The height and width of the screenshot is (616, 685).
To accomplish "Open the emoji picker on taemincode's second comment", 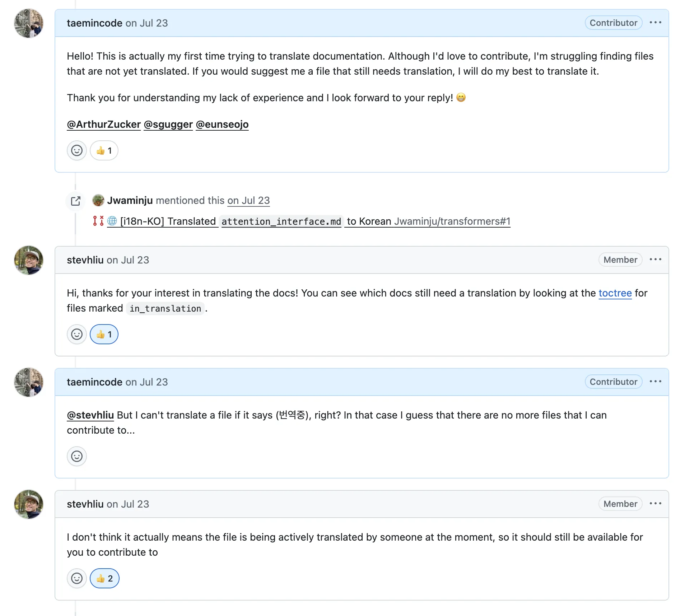I will click(76, 456).
